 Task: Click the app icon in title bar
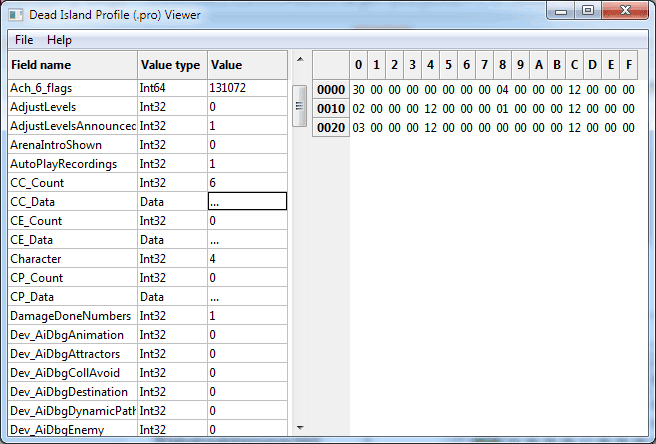pos(16,13)
